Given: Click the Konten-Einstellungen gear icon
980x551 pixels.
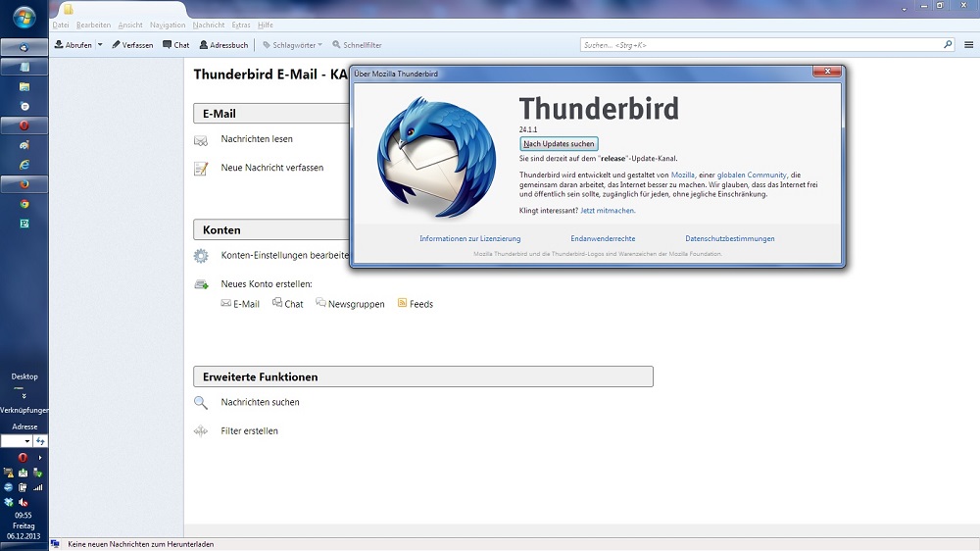Looking at the screenshot, I should click(201, 255).
